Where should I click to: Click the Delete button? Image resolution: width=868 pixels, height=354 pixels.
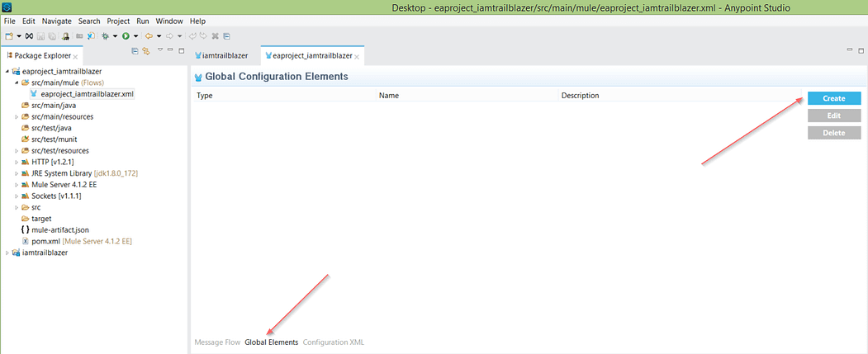[x=833, y=133]
